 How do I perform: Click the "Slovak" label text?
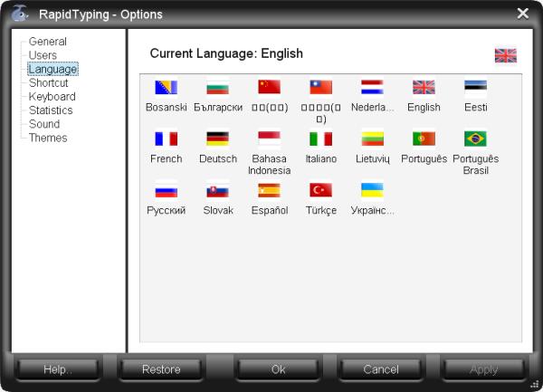click(x=218, y=211)
